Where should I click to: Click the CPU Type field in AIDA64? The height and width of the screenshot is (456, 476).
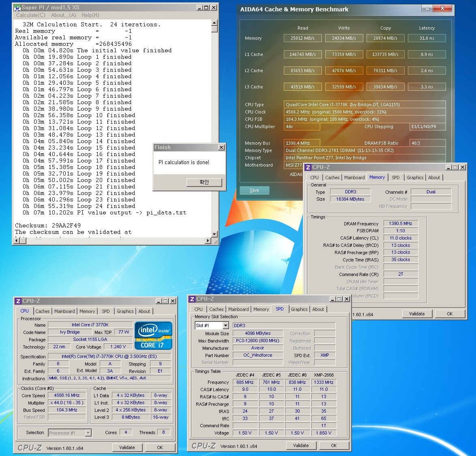coord(365,104)
